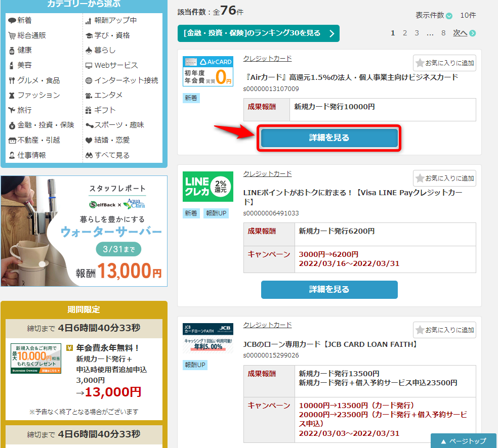Click the すべて見る binoculars icon
This screenshot has width=498, height=448.
click(89, 155)
